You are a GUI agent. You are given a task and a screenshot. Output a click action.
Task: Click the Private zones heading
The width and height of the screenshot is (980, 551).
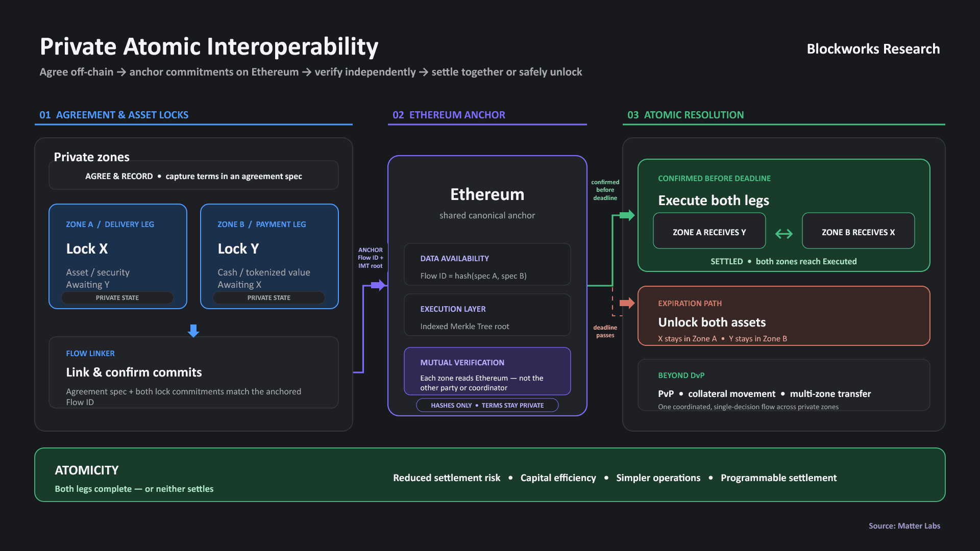coord(91,157)
